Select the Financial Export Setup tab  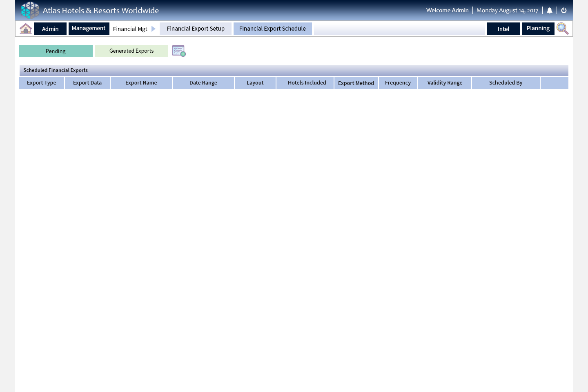click(196, 29)
